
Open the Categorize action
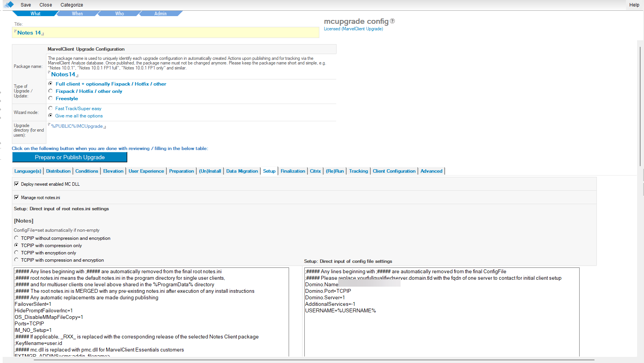72,5
